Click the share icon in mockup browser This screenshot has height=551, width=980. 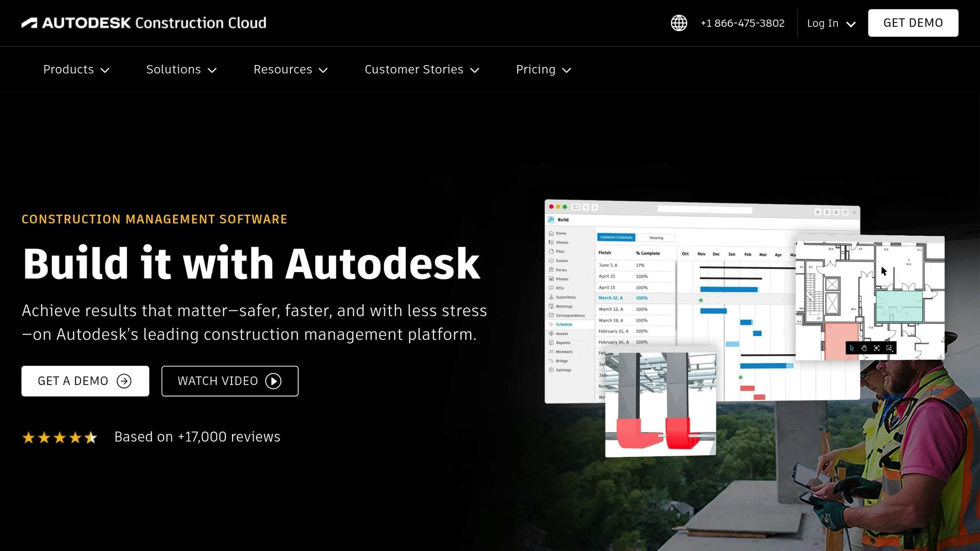pyautogui.click(x=827, y=212)
